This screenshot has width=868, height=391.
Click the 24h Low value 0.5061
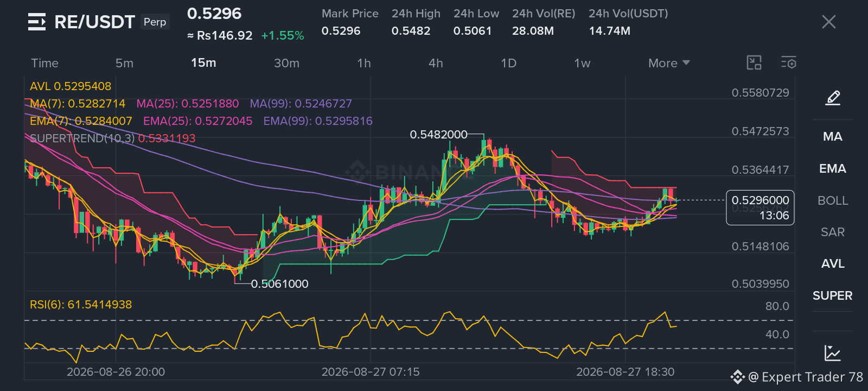[473, 31]
